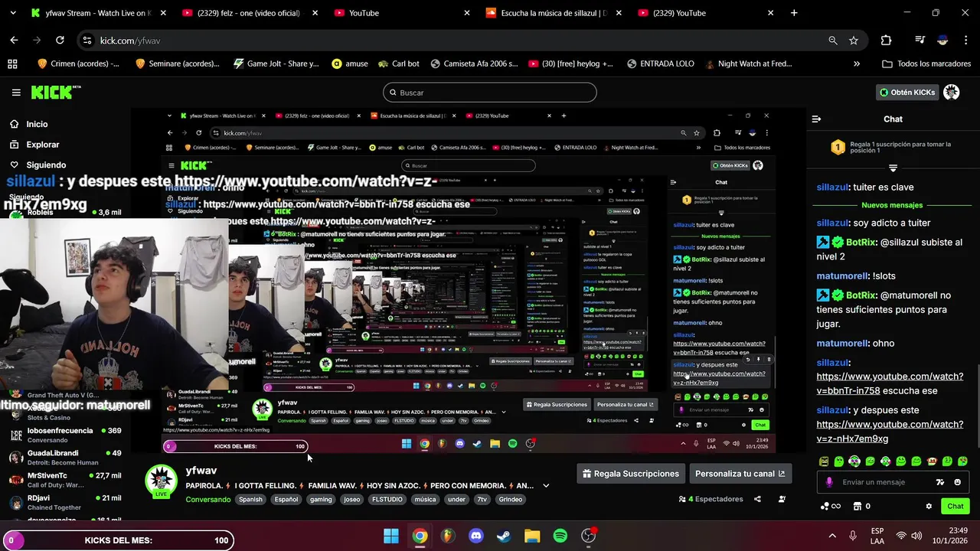Open the Conversando category link
This screenshot has width=980, height=551.
pos(207,499)
